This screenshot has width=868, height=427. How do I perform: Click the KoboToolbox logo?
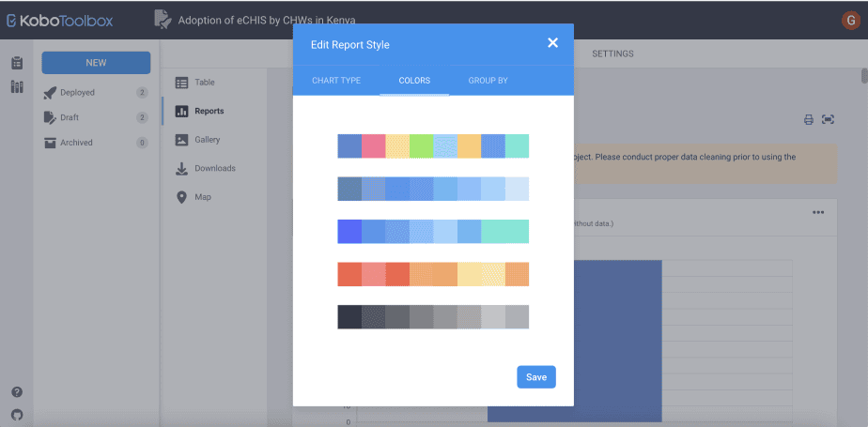(x=59, y=21)
